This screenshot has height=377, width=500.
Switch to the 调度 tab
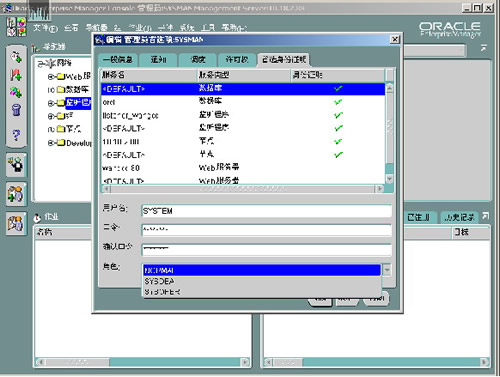198,60
